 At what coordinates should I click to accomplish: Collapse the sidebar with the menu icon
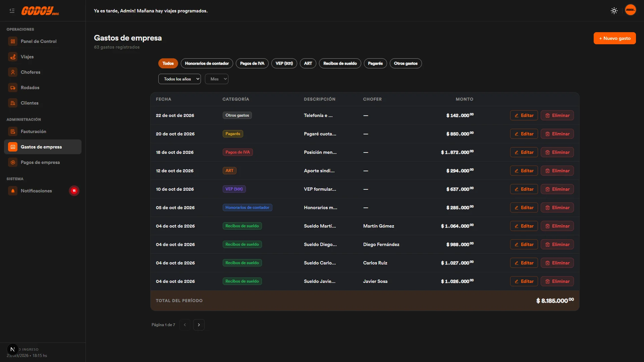point(12,11)
